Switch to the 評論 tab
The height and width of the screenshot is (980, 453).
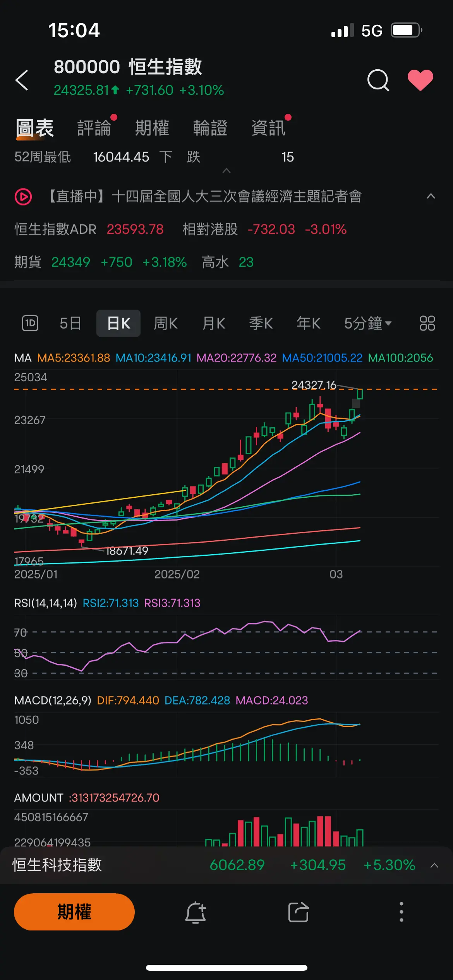coord(94,128)
